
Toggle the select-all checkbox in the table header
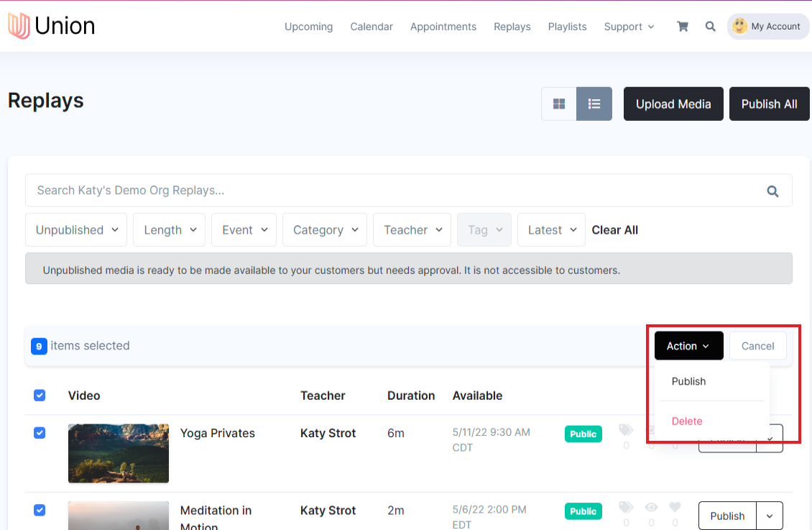[x=40, y=396]
